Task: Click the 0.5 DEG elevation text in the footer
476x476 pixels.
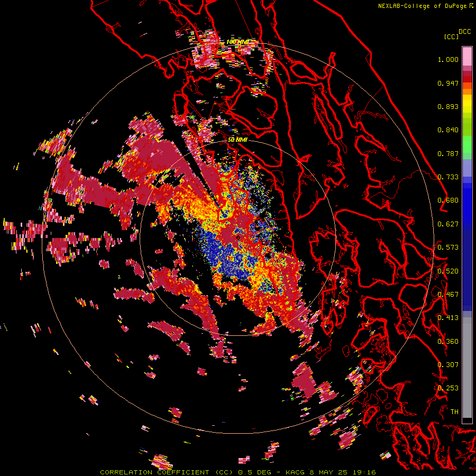Action: 255,472
